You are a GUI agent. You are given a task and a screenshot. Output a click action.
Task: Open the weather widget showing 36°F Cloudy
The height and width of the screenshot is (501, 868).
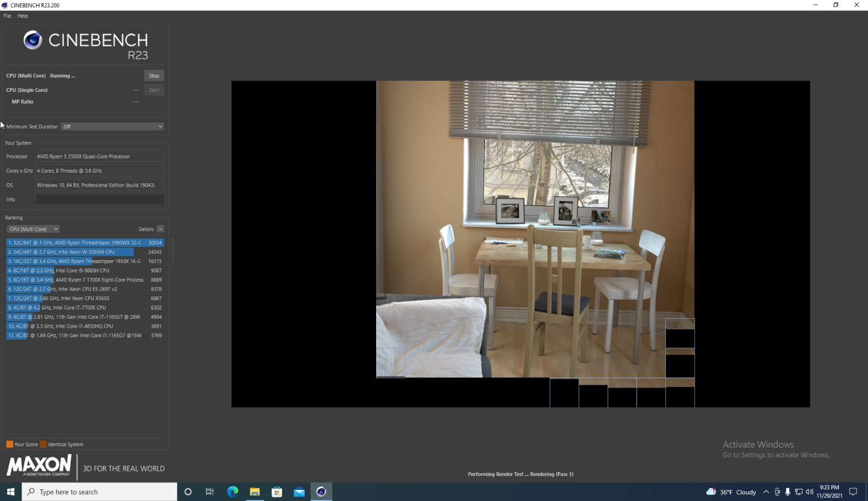731,492
